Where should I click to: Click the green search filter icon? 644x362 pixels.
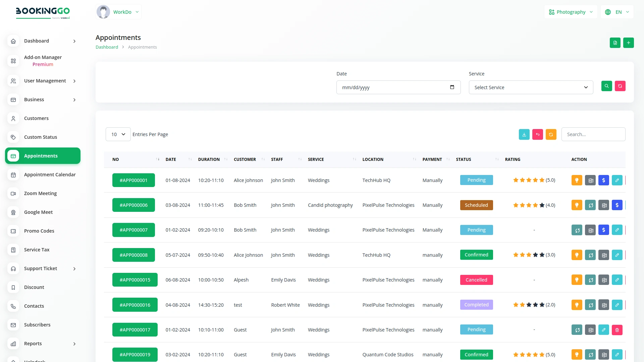pyautogui.click(x=606, y=86)
